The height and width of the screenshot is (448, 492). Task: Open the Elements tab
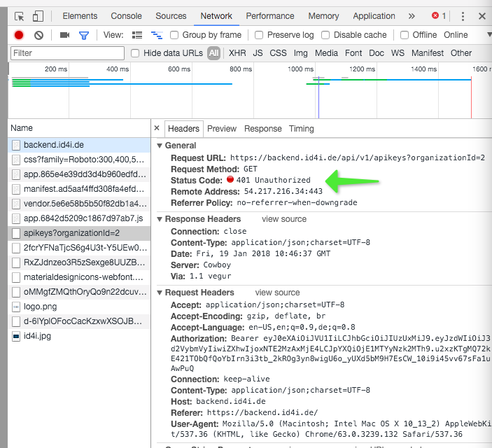coord(80,16)
